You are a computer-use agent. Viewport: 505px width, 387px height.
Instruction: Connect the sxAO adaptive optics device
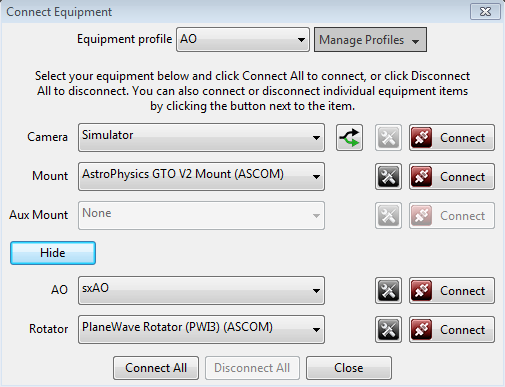[452, 291]
